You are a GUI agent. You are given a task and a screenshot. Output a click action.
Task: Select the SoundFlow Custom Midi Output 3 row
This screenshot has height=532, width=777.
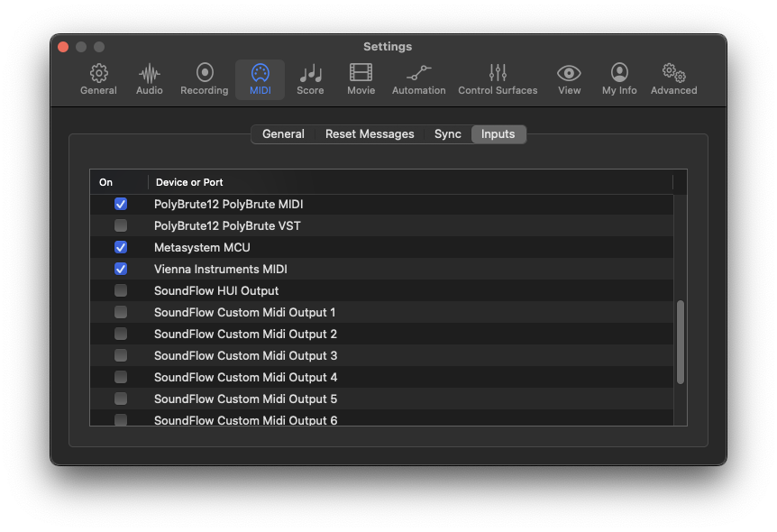pyautogui.click(x=245, y=356)
